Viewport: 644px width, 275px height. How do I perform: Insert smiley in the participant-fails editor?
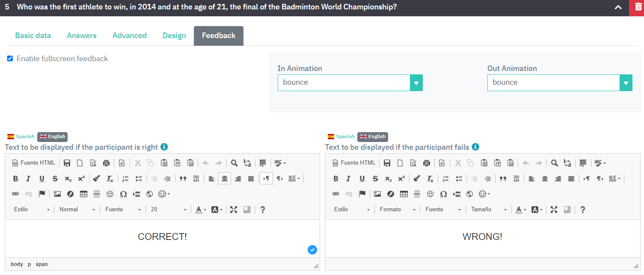pyautogui.click(x=430, y=194)
